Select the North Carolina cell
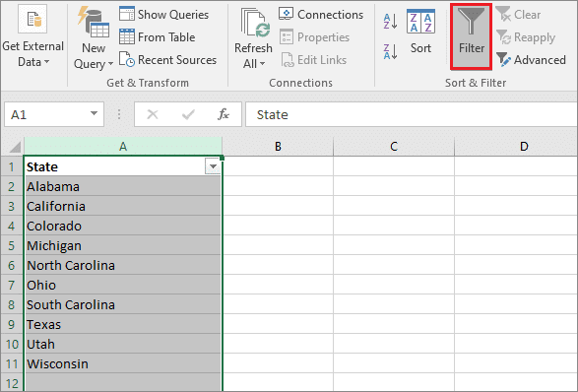The image size is (578, 392). tap(123, 265)
